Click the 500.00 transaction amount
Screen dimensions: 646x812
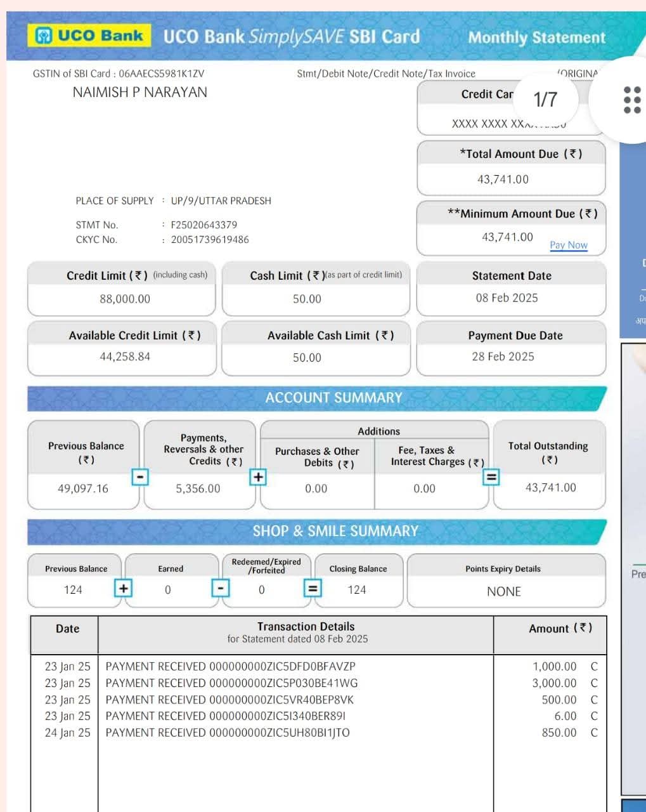tap(559, 700)
